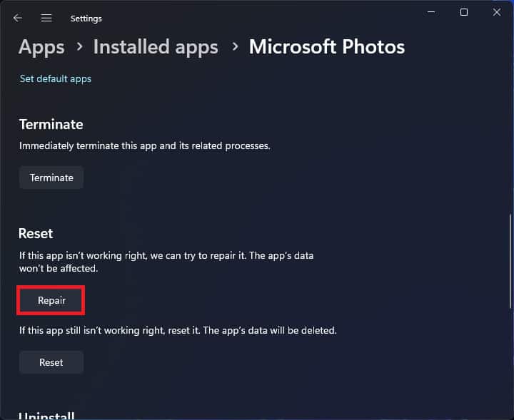Click the Repair button
Screen dimensions: 514x420
tap(51, 300)
